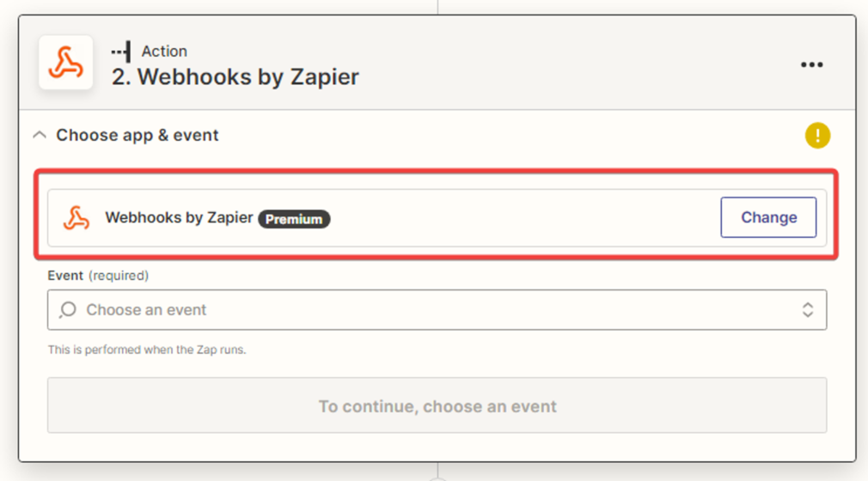
Task: Click the Premium badge
Action: click(x=294, y=219)
